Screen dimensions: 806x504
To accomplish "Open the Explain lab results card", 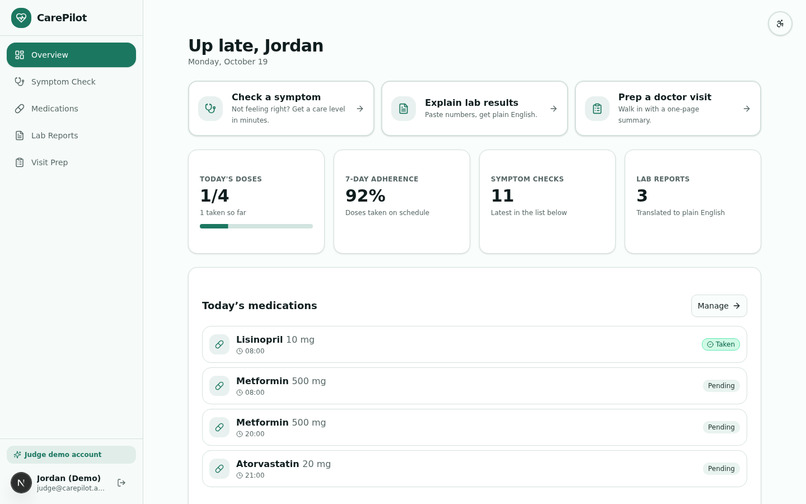I will click(474, 109).
